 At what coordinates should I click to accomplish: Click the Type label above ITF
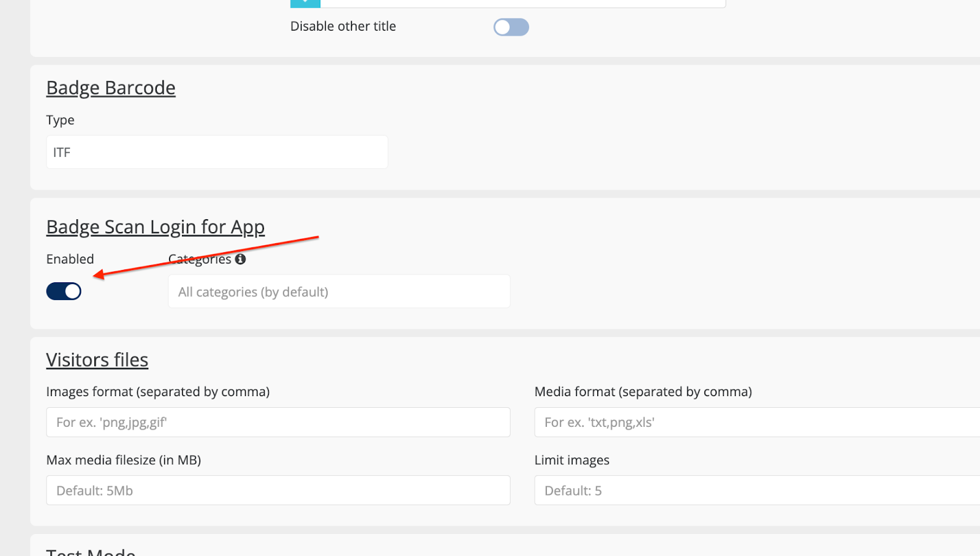(60, 120)
